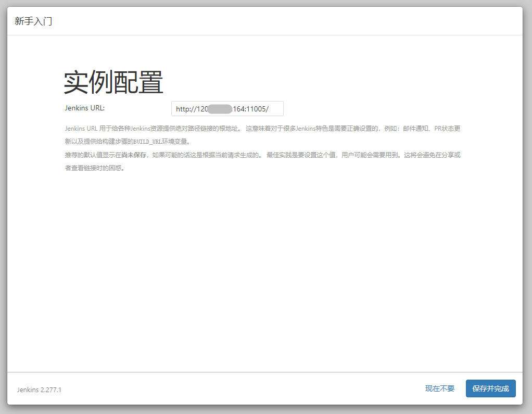The height and width of the screenshot is (414, 532).
Task: Click the Jenkins URL label text
Action: pyautogui.click(x=85, y=108)
